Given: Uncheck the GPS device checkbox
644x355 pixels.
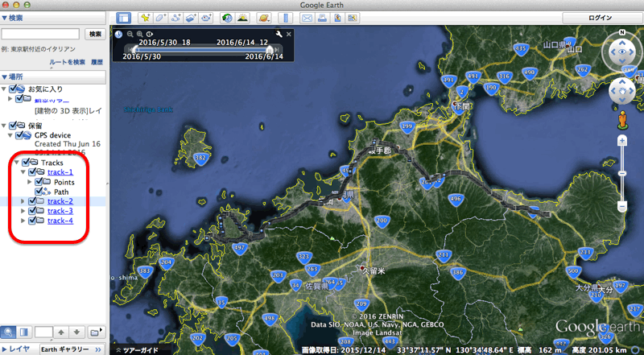Looking at the screenshot, I should pos(19,135).
